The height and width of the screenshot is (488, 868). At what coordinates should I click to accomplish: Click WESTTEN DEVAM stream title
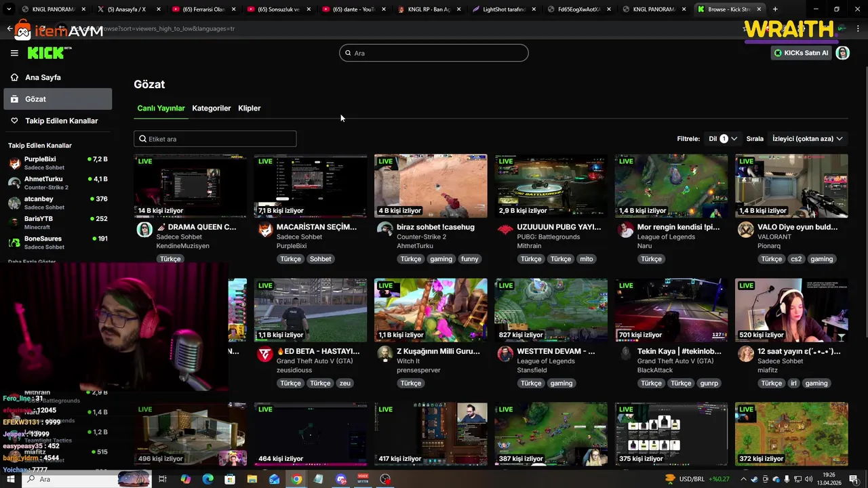(x=556, y=351)
